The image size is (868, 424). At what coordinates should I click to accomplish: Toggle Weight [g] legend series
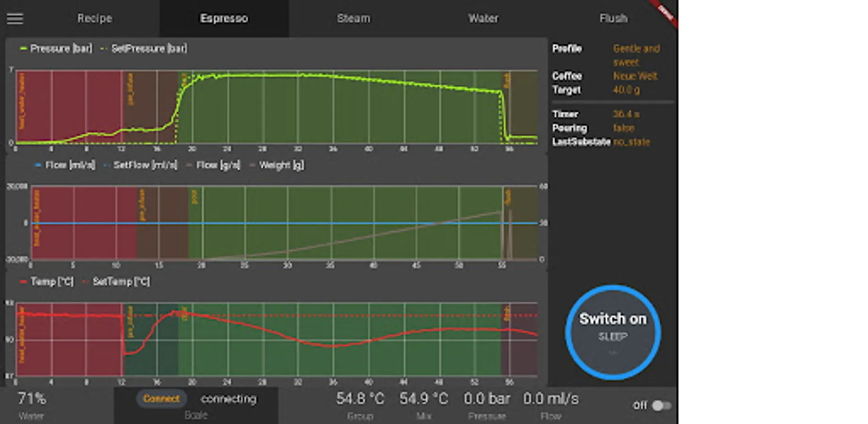click(276, 165)
